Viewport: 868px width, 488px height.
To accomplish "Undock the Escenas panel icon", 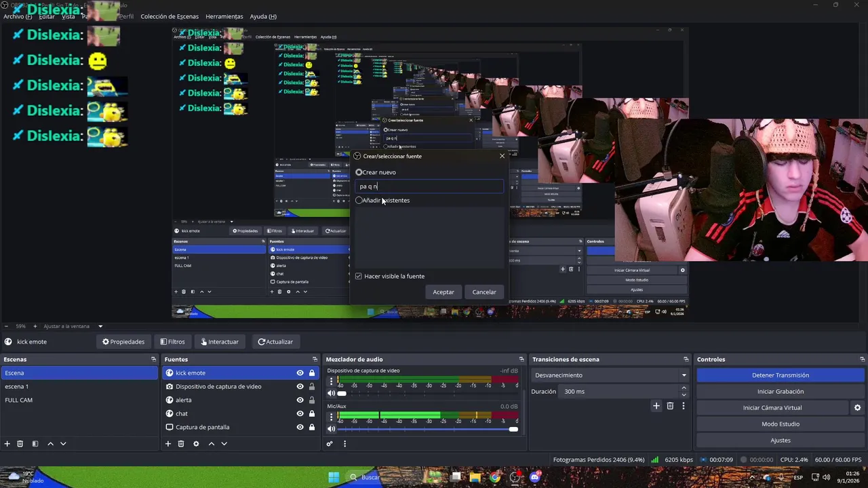I will (153, 359).
